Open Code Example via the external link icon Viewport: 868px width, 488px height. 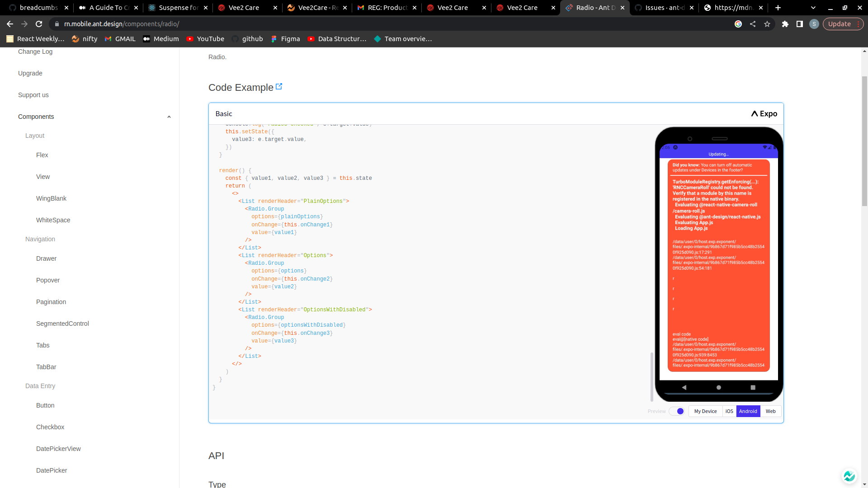click(x=278, y=86)
